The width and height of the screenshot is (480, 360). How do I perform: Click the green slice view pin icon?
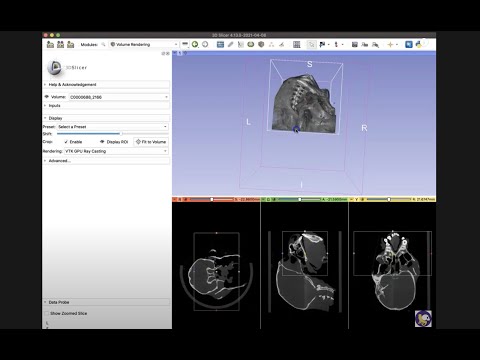(x=263, y=199)
